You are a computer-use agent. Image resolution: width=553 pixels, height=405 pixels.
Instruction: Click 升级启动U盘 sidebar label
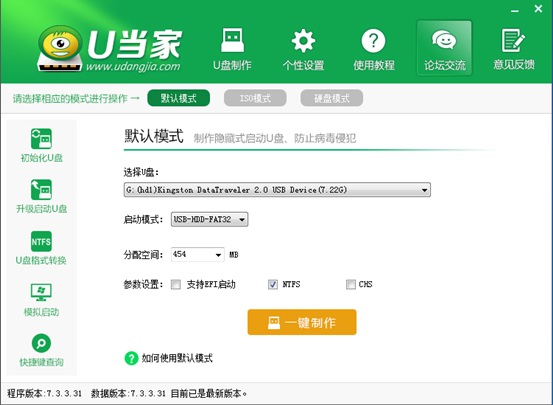point(42,209)
